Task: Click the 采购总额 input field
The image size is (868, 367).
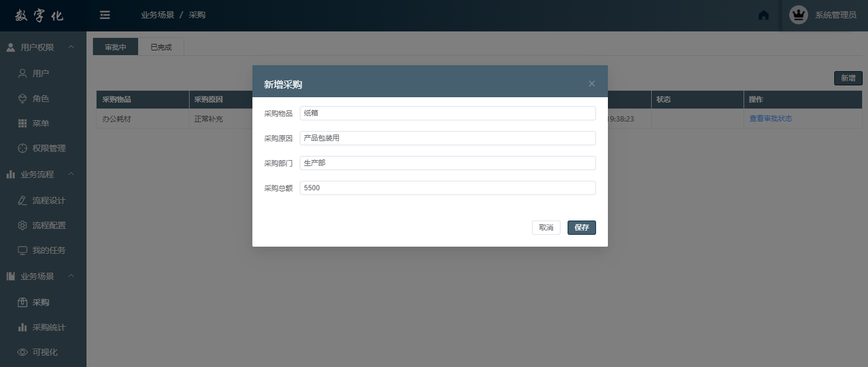Action: (447, 188)
